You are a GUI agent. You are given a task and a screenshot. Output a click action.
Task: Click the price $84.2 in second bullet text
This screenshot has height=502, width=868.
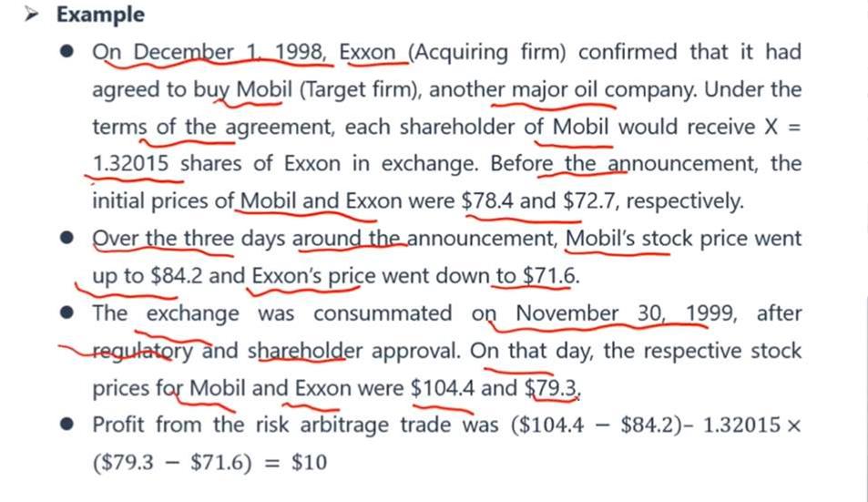pyautogui.click(x=176, y=276)
